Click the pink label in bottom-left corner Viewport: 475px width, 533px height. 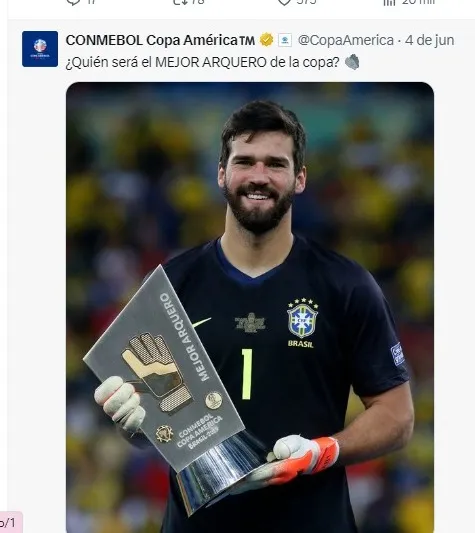coord(10,524)
